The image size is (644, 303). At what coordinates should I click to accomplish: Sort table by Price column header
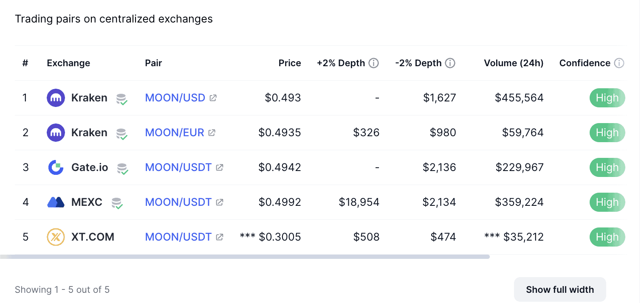coord(290,63)
